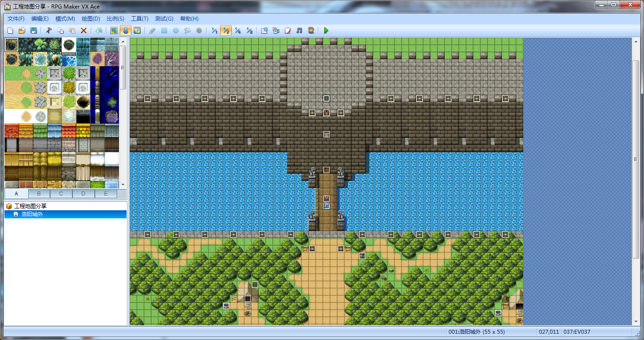
Task: Select the Pencil drawing tool
Action: (x=153, y=30)
